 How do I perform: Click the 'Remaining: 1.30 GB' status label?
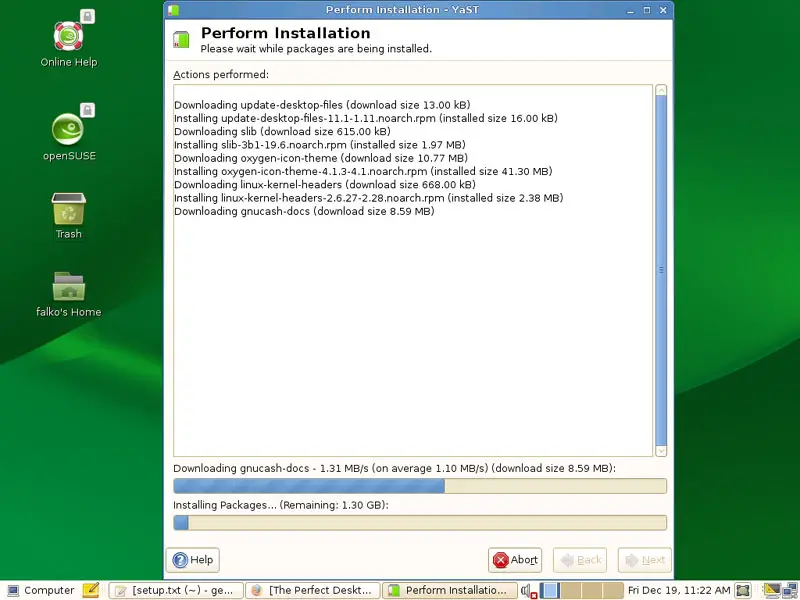[333, 505]
